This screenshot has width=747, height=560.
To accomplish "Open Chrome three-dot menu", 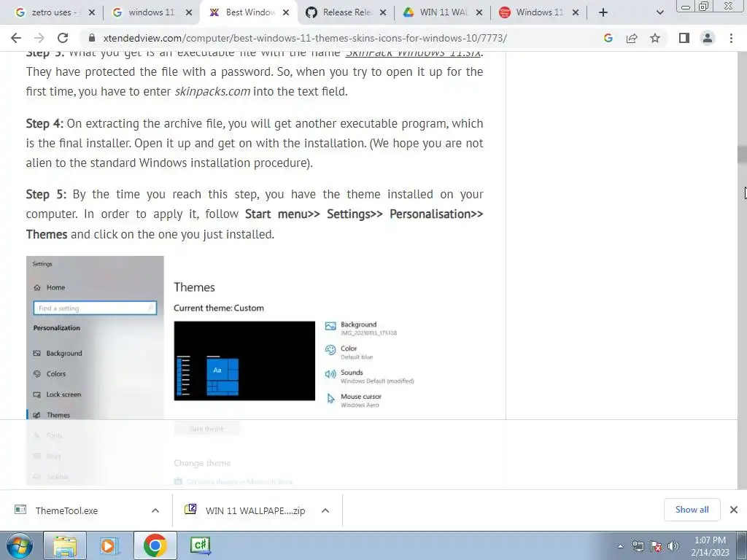I will [731, 38].
